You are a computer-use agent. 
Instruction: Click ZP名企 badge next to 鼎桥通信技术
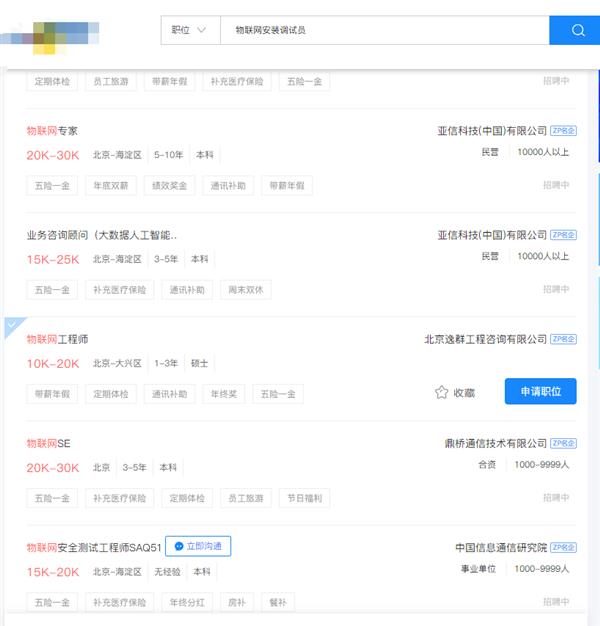click(563, 443)
